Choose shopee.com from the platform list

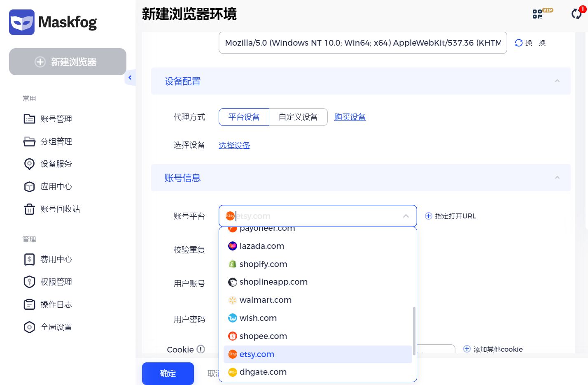[317, 336]
